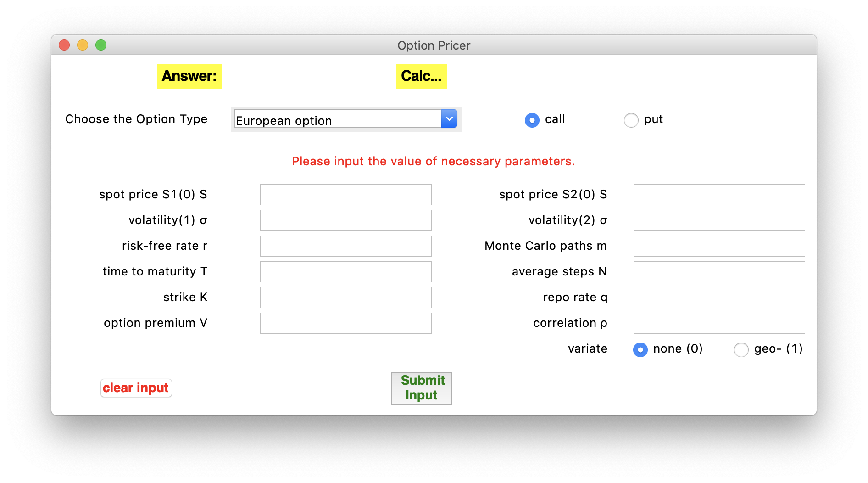
Task: Select the correlation ρ input field
Action: (x=719, y=323)
